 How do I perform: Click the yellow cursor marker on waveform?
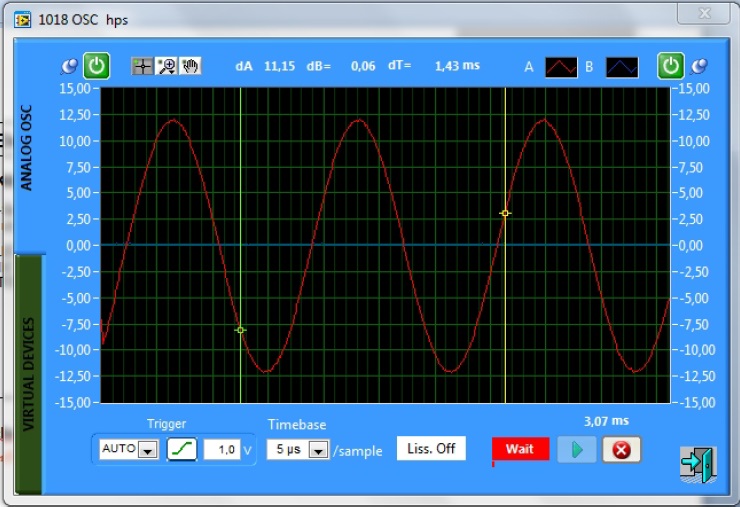click(505, 213)
